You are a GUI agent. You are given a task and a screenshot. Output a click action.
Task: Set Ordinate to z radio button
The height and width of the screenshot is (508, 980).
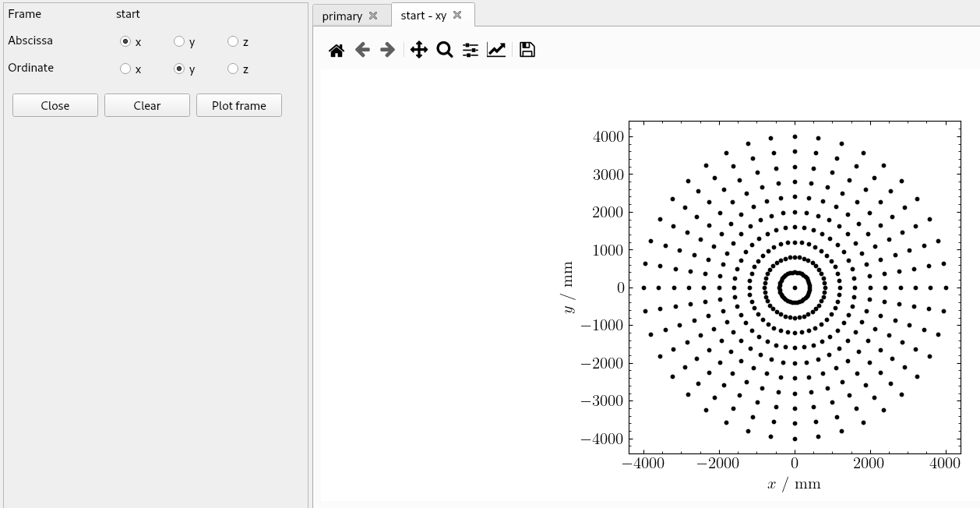(x=233, y=69)
